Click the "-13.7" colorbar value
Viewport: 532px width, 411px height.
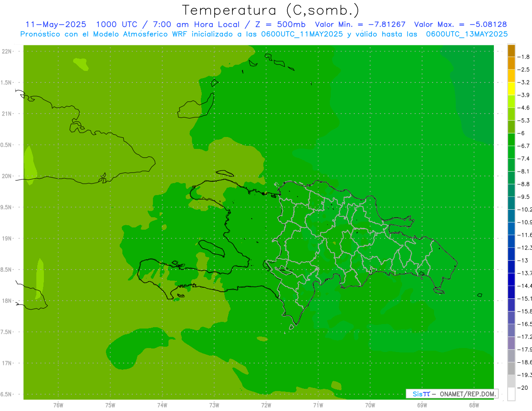(x=524, y=273)
